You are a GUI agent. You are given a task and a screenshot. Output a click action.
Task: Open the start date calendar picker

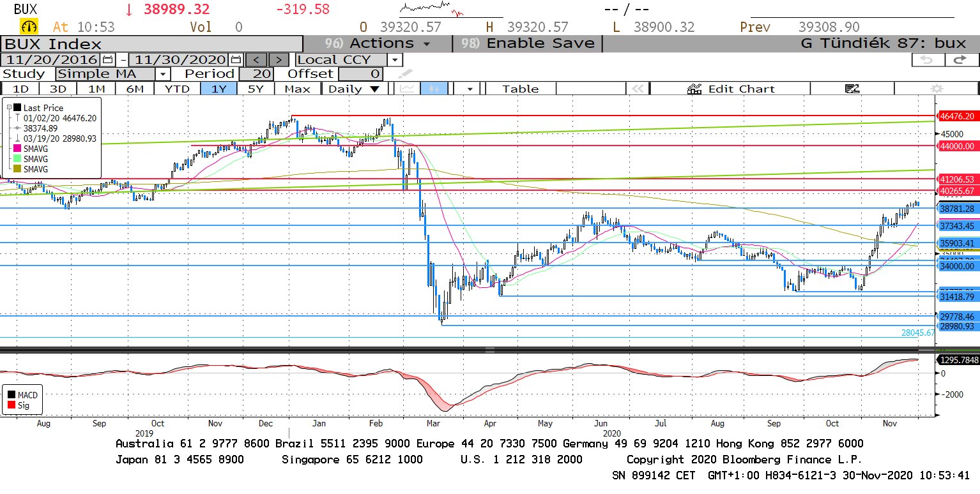[108, 59]
